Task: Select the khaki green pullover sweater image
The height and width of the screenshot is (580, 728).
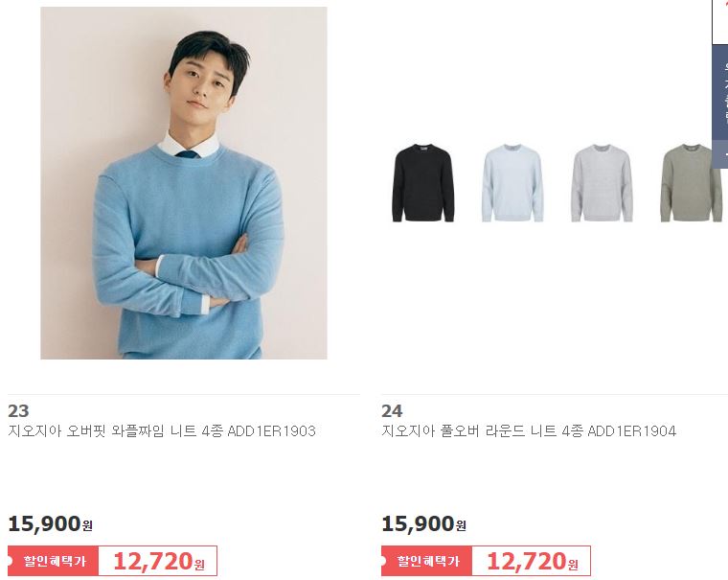Action: pos(692,183)
